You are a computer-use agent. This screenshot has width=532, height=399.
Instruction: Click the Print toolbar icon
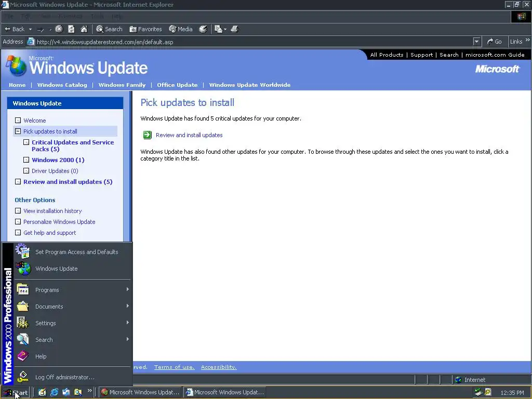click(x=235, y=29)
